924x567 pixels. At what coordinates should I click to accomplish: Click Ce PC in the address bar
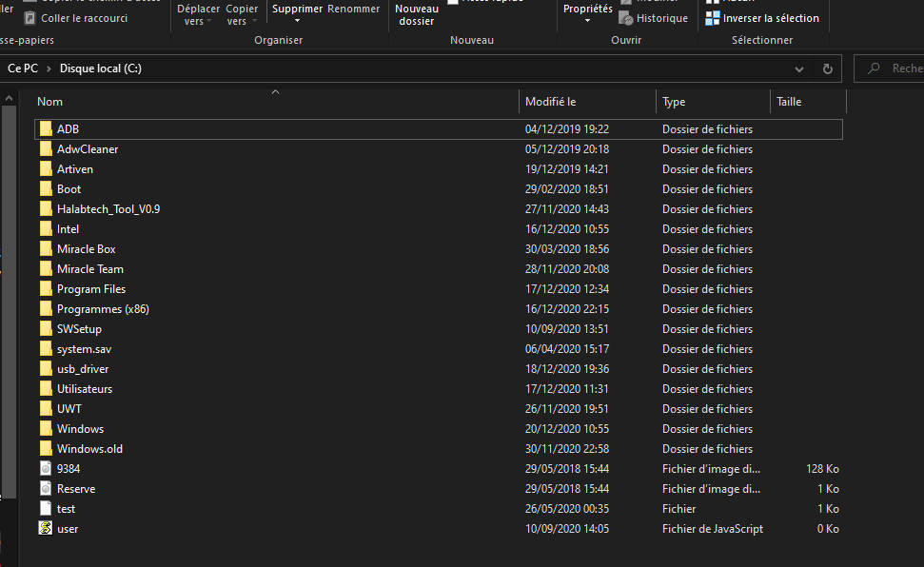(x=23, y=68)
